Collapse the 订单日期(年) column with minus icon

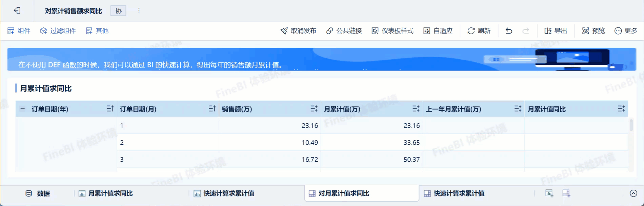[x=23, y=109]
